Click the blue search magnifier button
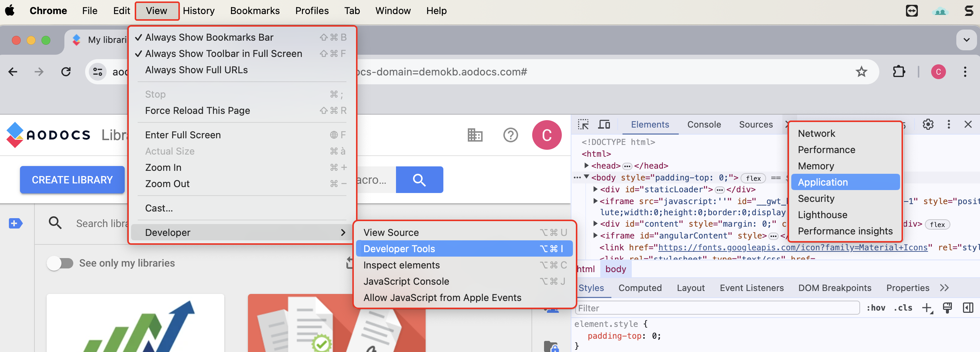The width and height of the screenshot is (980, 352). tap(419, 180)
